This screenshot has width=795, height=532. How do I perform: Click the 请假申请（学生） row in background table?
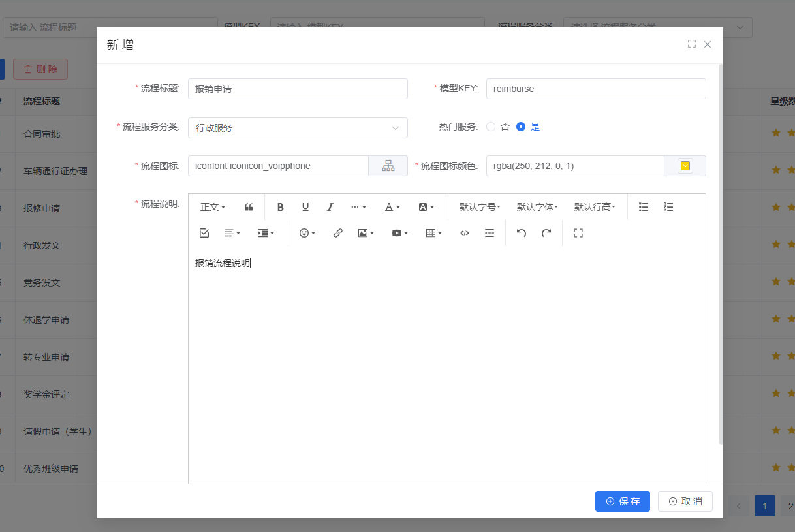(57, 431)
